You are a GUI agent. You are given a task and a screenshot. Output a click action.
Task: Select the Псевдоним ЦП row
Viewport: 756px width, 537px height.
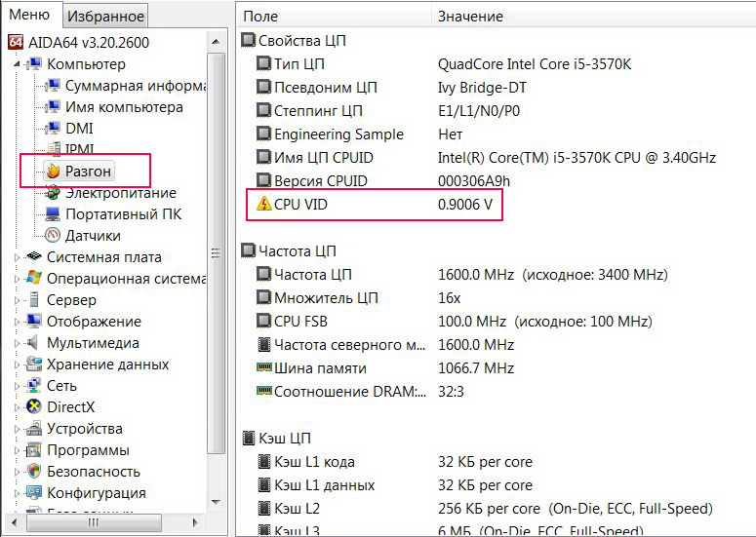pyautogui.click(x=497, y=87)
